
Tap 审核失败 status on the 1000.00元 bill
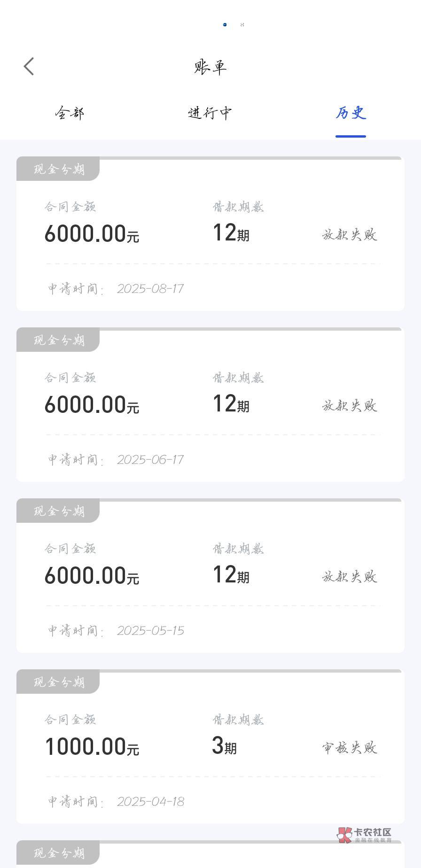350,747
